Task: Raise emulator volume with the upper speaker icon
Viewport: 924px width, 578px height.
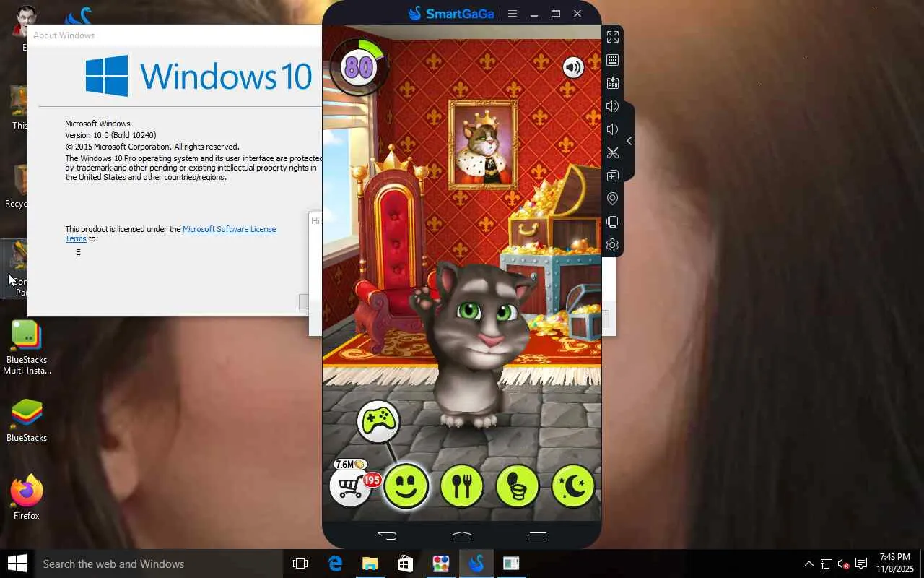Action: point(613,106)
